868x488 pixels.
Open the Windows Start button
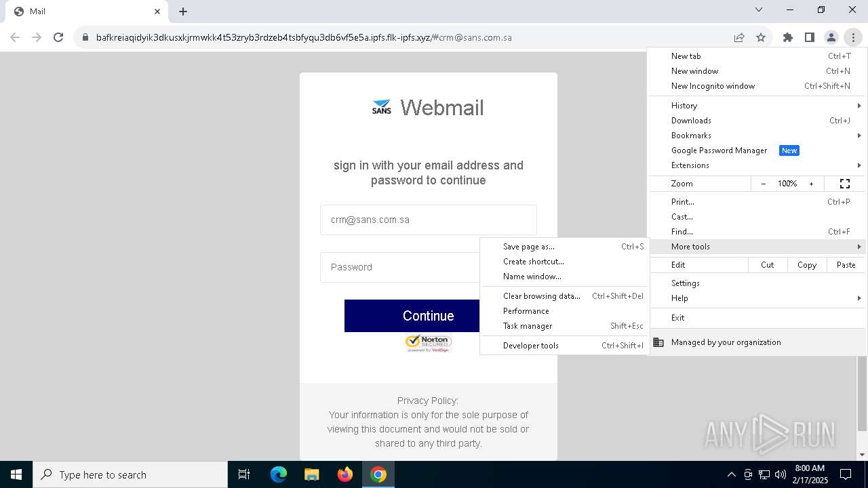(x=16, y=474)
